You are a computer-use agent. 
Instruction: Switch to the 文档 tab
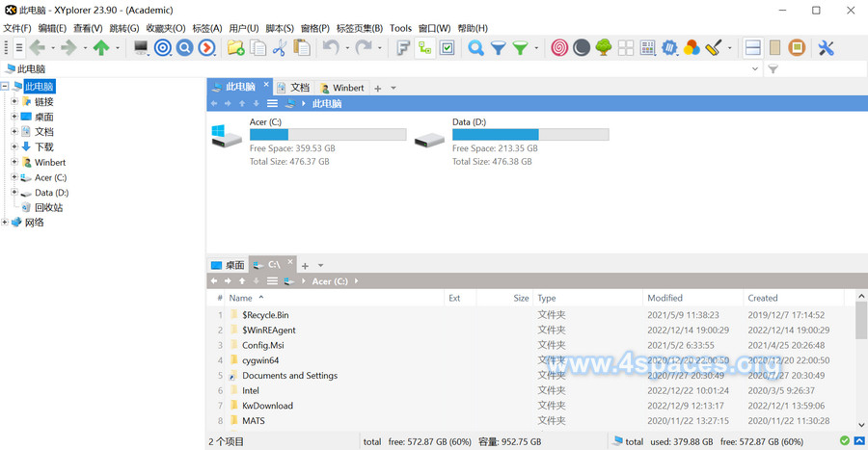point(293,88)
